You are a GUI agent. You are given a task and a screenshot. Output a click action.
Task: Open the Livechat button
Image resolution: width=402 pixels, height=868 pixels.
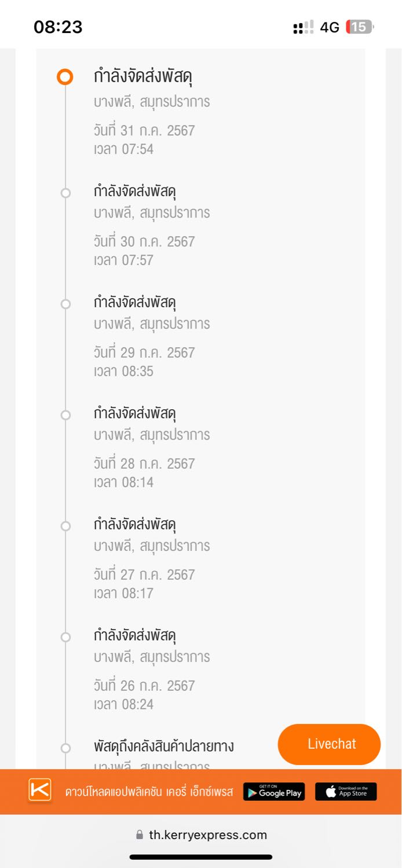(x=329, y=744)
